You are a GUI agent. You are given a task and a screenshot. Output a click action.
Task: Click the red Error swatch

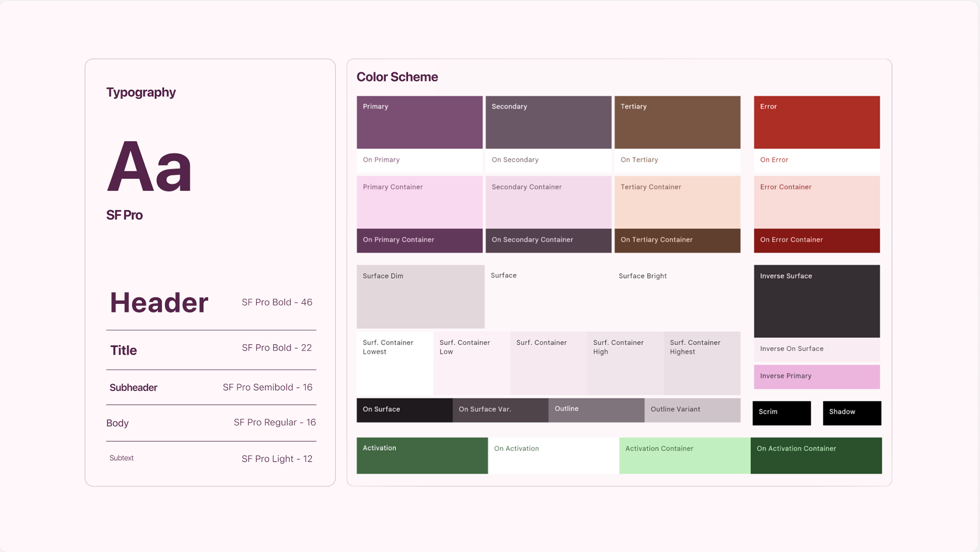(817, 123)
